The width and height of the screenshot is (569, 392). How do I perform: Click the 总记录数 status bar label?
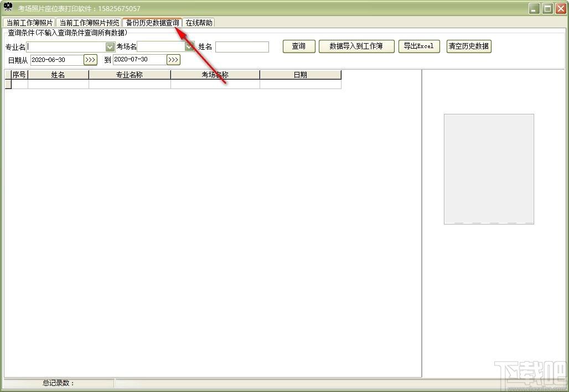[x=58, y=383]
